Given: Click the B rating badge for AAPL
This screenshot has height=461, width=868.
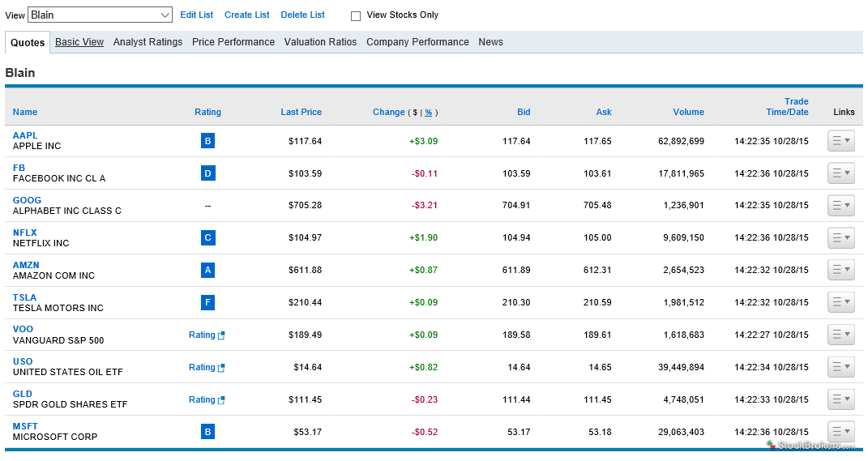Looking at the screenshot, I should pos(207,141).
